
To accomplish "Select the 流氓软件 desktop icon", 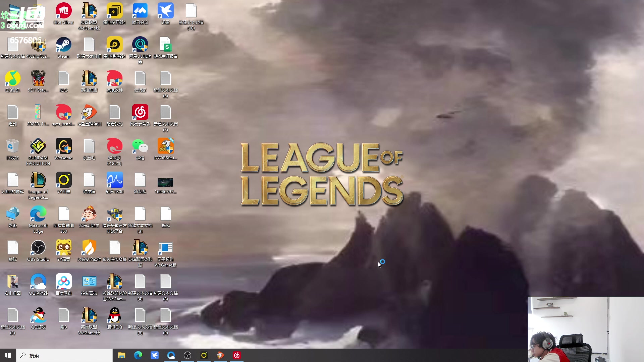I will [114, 82].
